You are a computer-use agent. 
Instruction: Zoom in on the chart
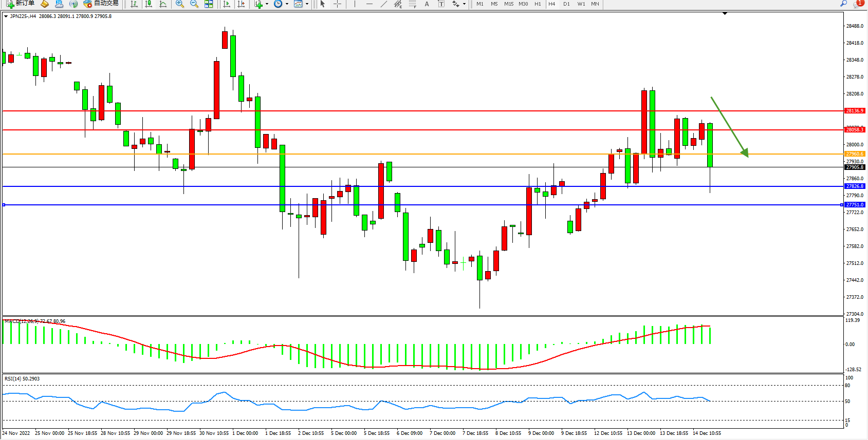pyautogui.click(x=180, y=4)
